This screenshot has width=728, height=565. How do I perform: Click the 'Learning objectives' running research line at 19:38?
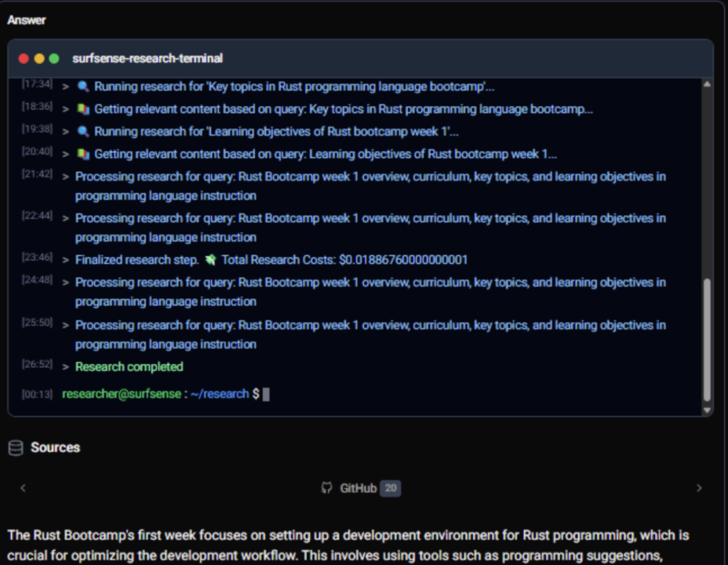(276, 131)
